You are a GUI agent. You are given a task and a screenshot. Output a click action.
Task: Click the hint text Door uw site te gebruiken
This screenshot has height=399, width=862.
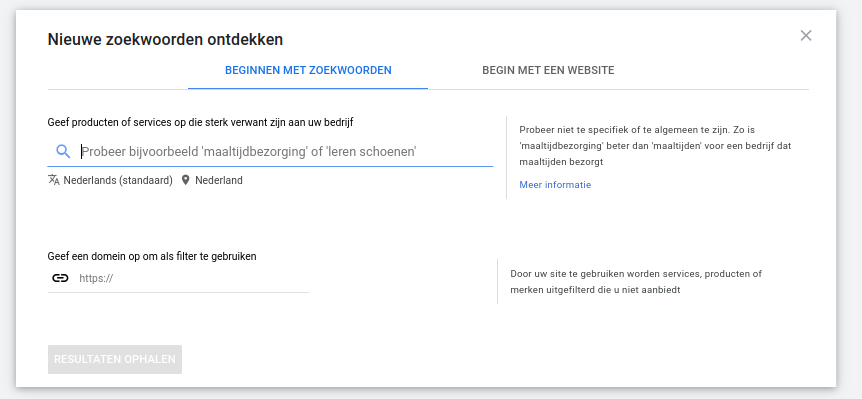tap(636, 281)
